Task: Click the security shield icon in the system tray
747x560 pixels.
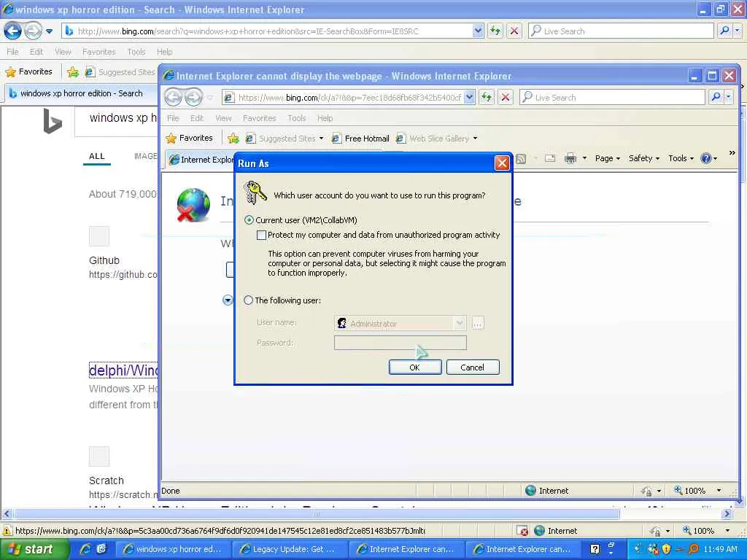Action: coord(666,549)
